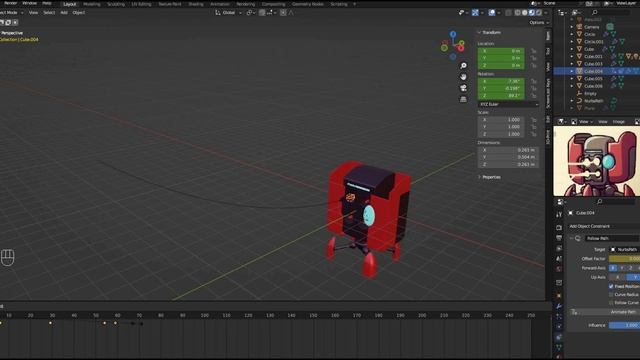This screenshot has height=360, width=640.
Task: Click the NurbsPath Target field
Action: [624, 249]
